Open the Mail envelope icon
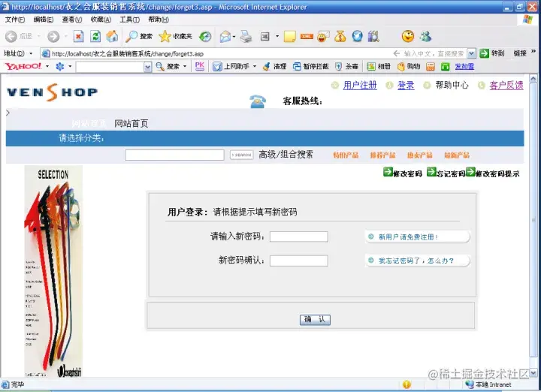The image size is (541, 392). (225, 36)
